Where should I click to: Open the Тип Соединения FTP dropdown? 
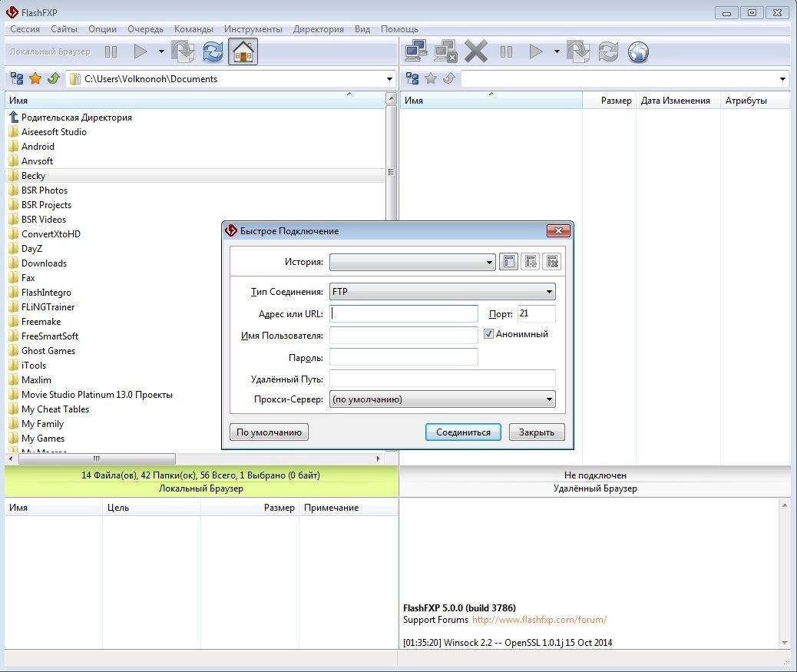[442, 292]
